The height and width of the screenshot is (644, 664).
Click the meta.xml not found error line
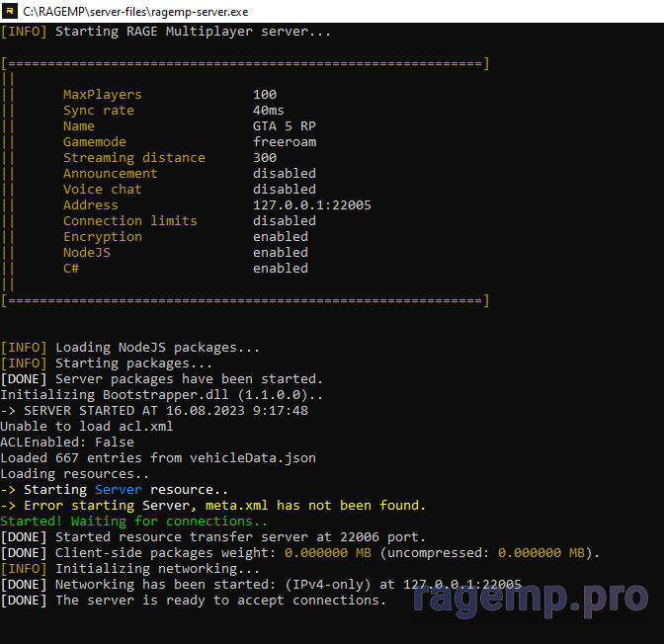[212, 506]
